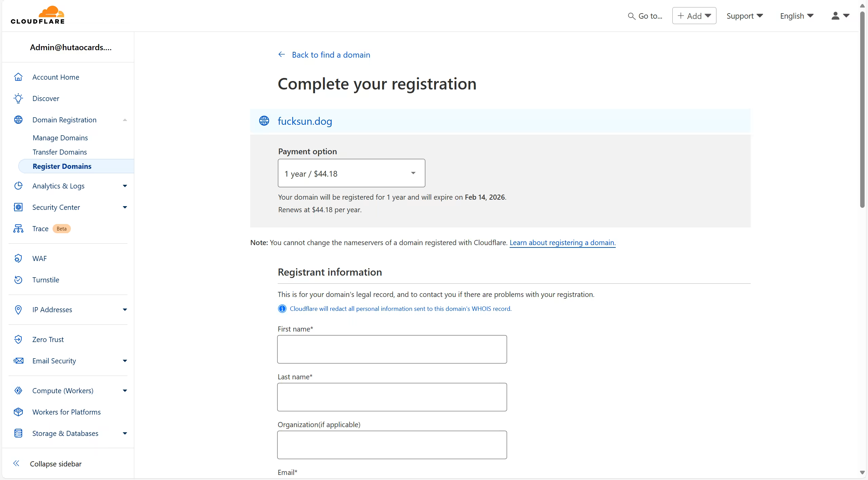Open the Payment option dropdown
868x480 pixels.
click(x=351, y=173)
